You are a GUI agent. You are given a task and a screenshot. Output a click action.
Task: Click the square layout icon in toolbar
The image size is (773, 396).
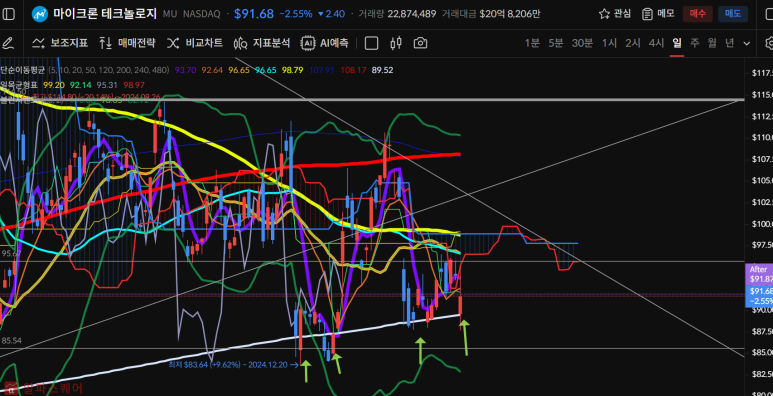click(371, 43)
